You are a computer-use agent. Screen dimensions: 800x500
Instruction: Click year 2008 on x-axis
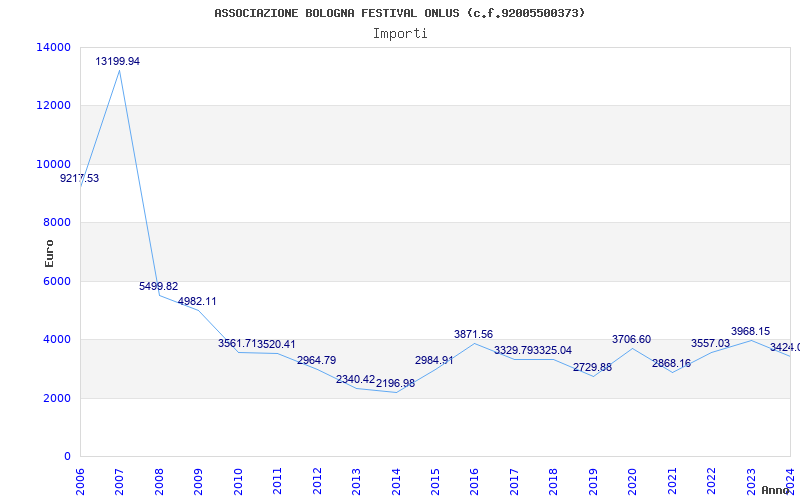(x=159, y=481)
